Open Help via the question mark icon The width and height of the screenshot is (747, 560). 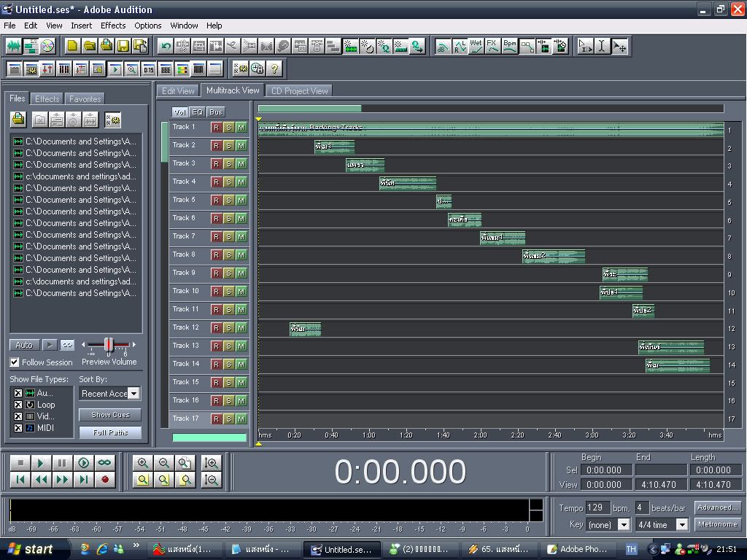point(274,69)
